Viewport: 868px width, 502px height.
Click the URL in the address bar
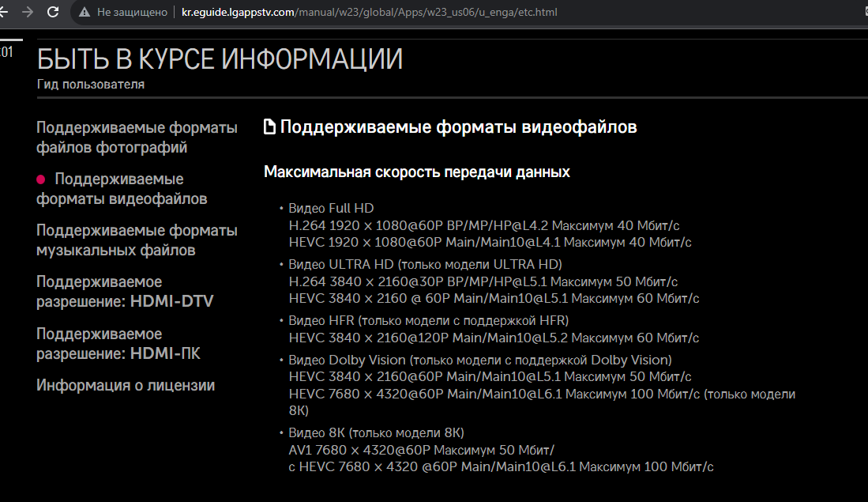coord(370,12)
